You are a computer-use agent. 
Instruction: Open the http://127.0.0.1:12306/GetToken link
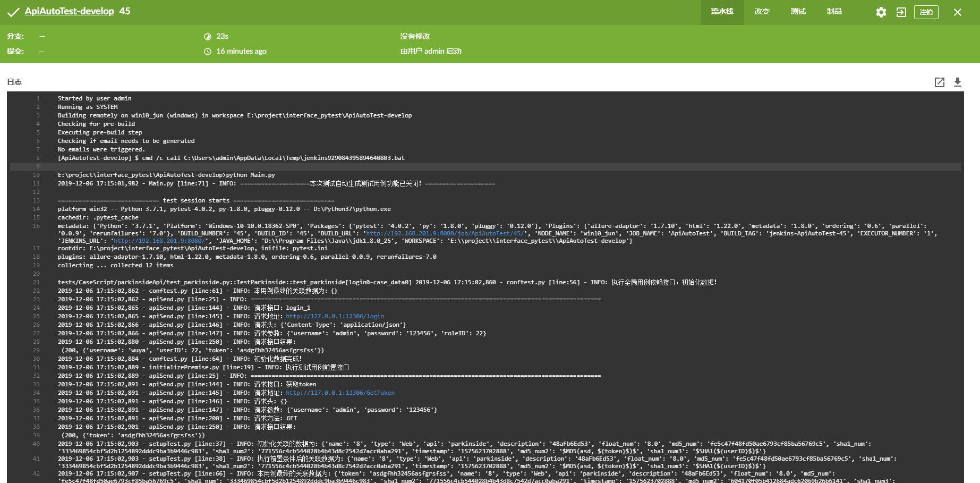pyautogui.click(x=340, y=393)
